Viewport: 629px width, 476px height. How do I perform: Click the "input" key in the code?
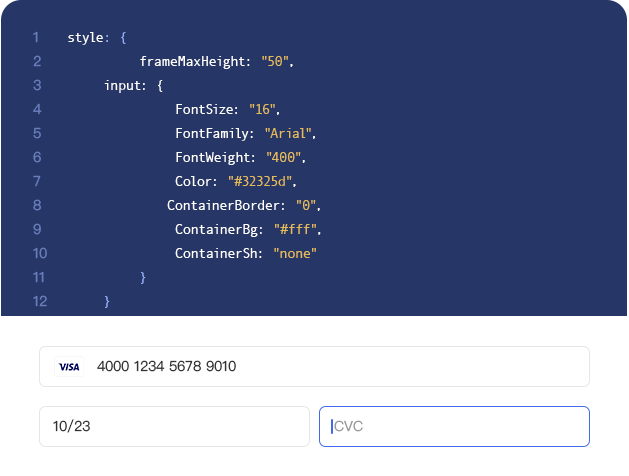pos(124,86)
